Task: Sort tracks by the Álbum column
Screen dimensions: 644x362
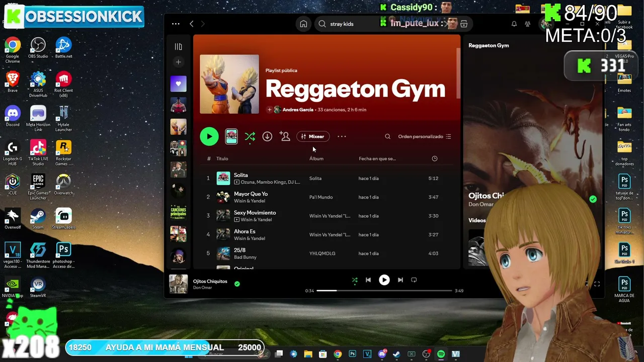Action: pos(316,158)
